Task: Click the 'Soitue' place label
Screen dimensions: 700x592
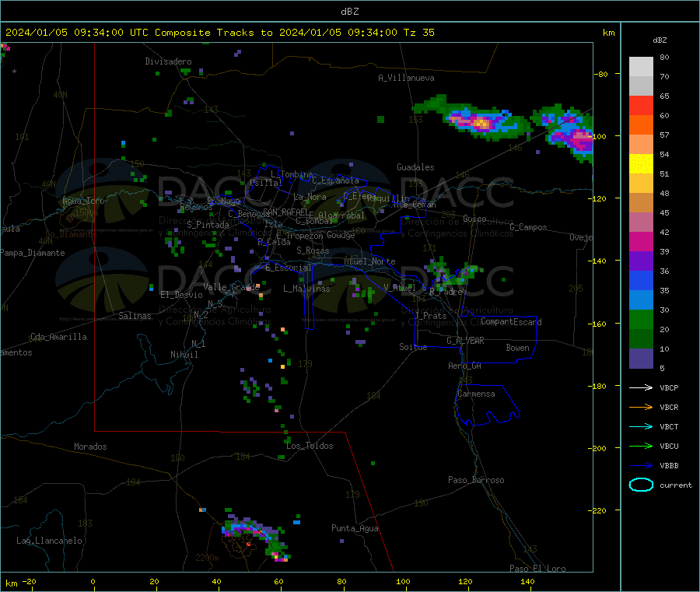Action: tap(413, 347)
